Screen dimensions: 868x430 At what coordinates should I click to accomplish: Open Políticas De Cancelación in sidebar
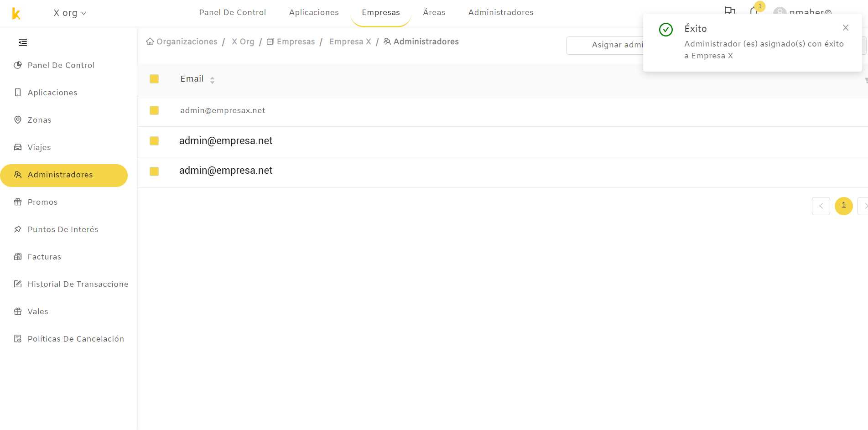click(x=76, y=339)
